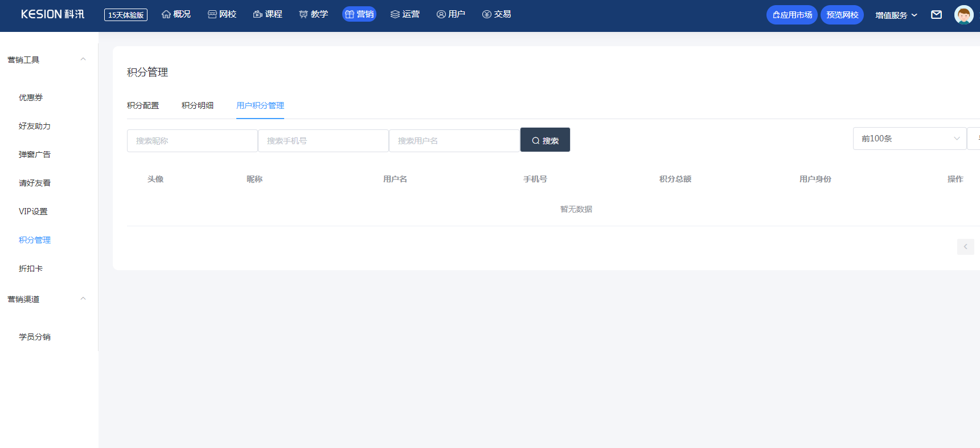The width and height of the screenshot is (980, 448).
Task: Click the previous page arrow
Action: [x=965, y=247]
